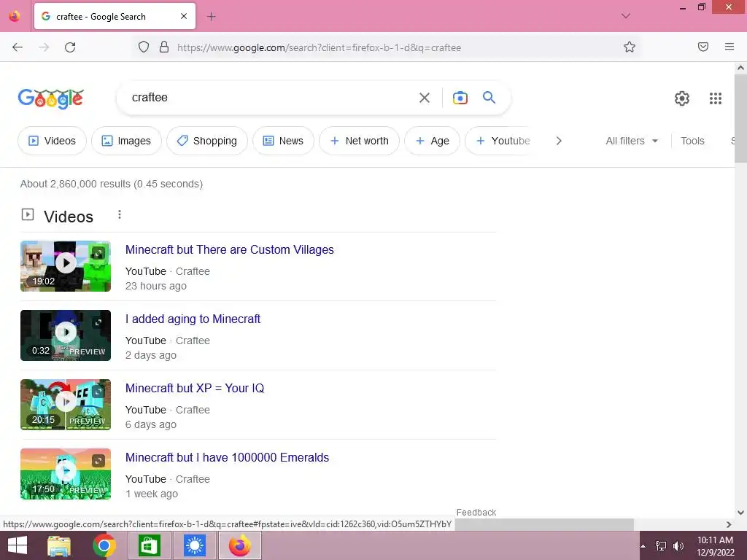
Task: Switch to the Images filter
Action: click(126, 141)
